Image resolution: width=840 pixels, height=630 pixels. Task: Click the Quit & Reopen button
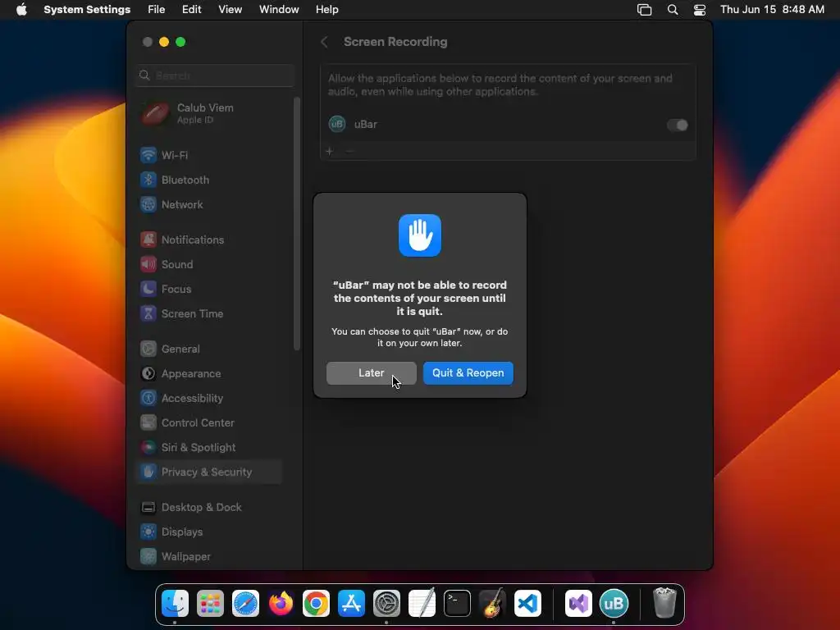468,373
